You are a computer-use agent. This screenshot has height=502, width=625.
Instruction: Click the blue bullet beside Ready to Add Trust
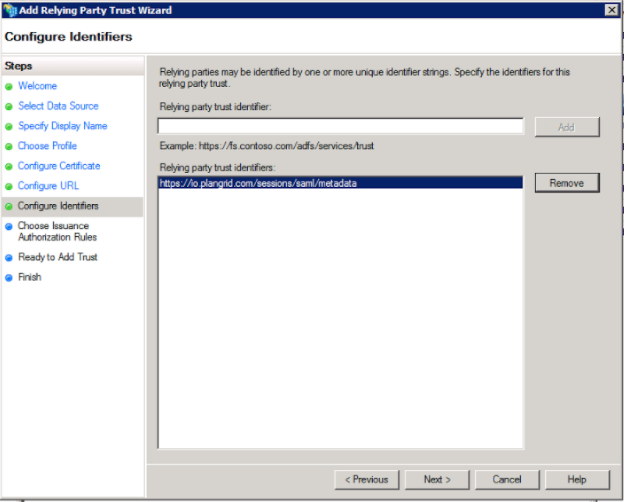[9, 258]
